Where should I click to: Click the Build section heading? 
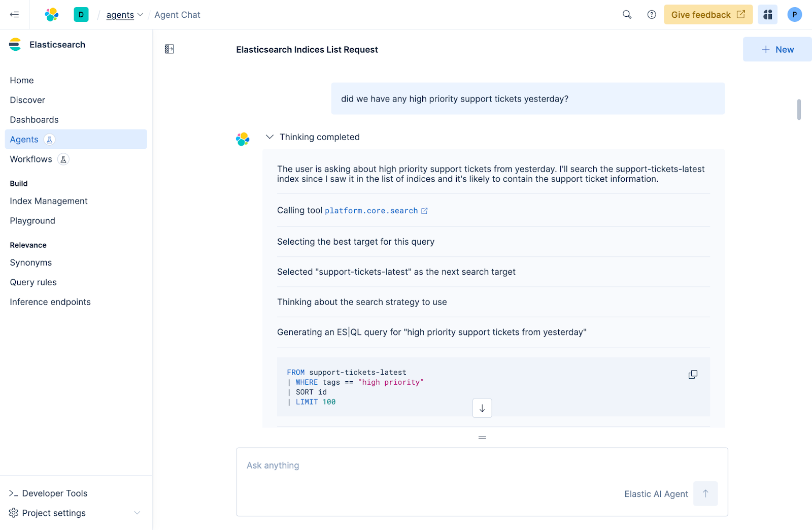click(x=19, y=183)
